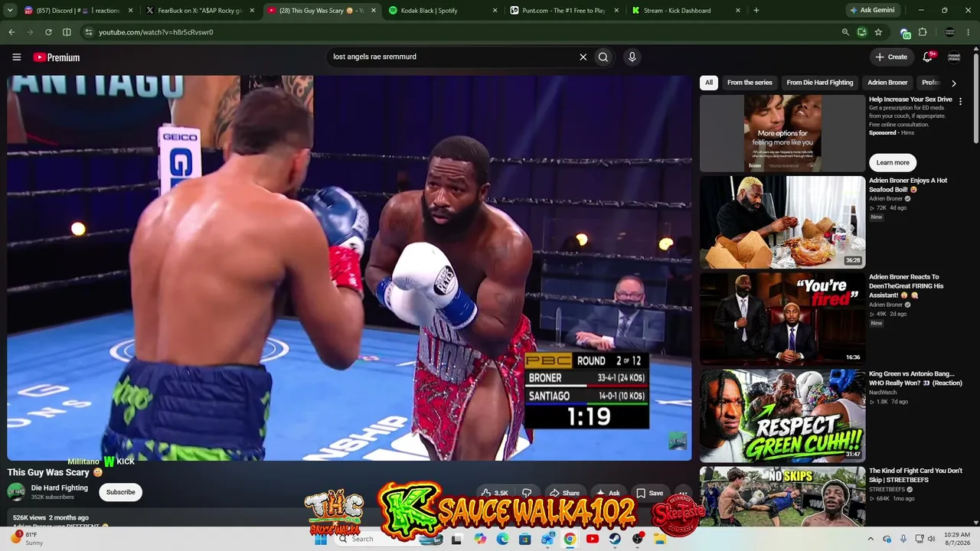Like the video with 3.5K likes
The image size is (980, 551).
tap(495, 493)
